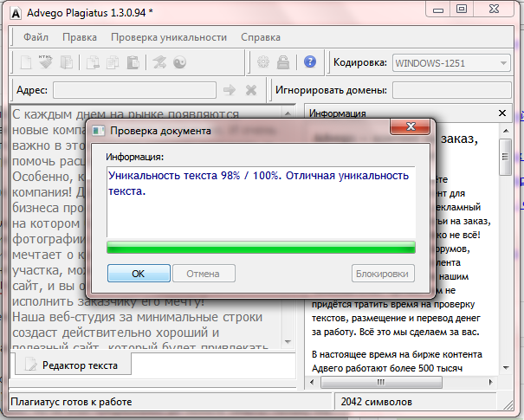
Task: Click the green progress bar in dialog
Action: click(261, 248)
